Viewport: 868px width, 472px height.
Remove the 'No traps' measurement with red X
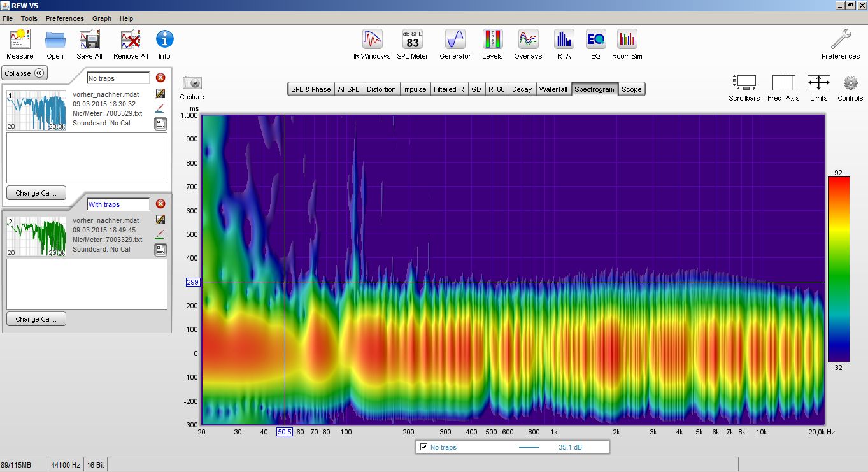click(x=160, y=78)
